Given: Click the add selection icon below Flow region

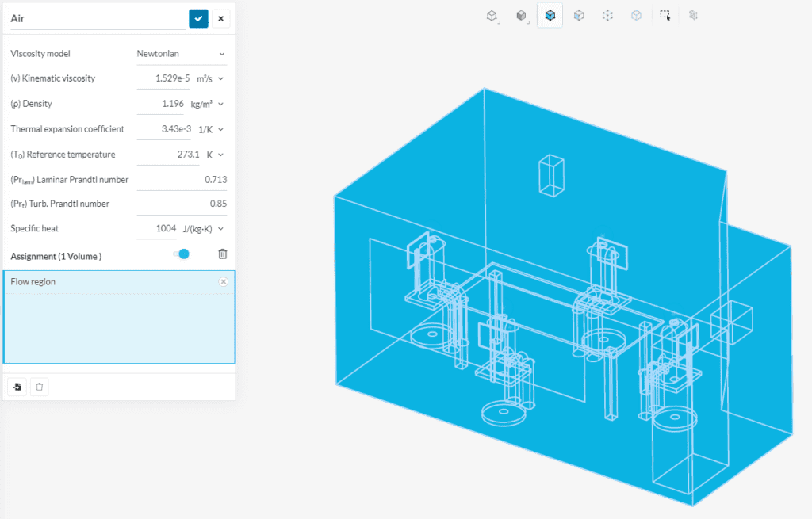Looking at the screenshot, I should click(17, 386).
